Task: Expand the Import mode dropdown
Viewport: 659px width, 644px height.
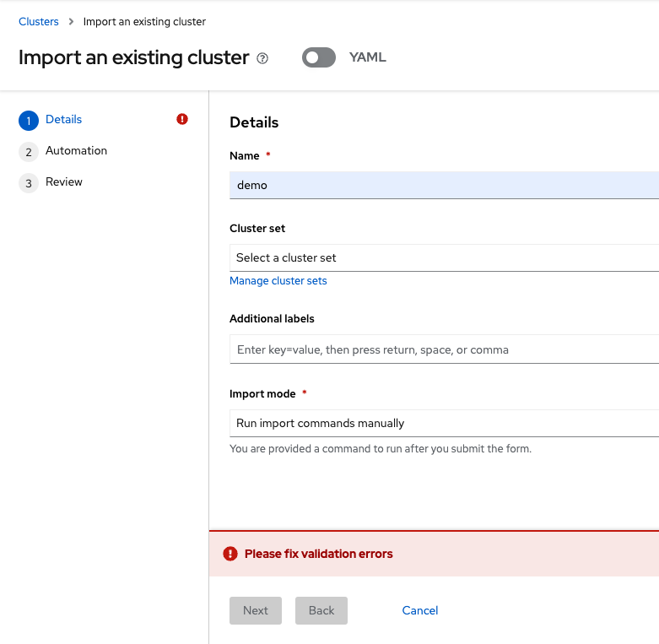Action: pos(443,423)
